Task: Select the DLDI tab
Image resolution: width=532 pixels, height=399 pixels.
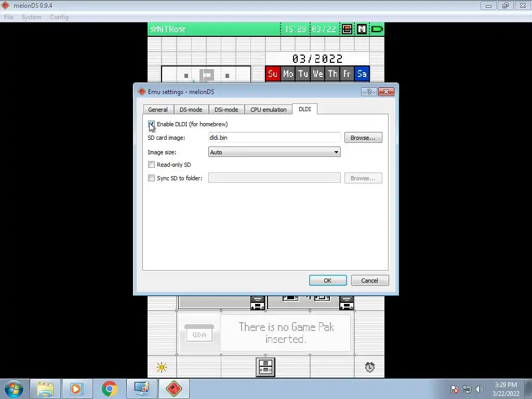Action: point(304,109)
